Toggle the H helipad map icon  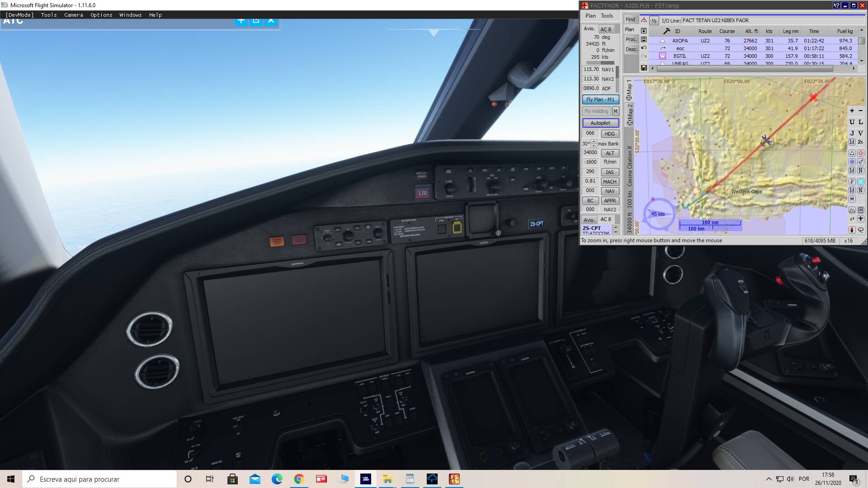point(852,199)
